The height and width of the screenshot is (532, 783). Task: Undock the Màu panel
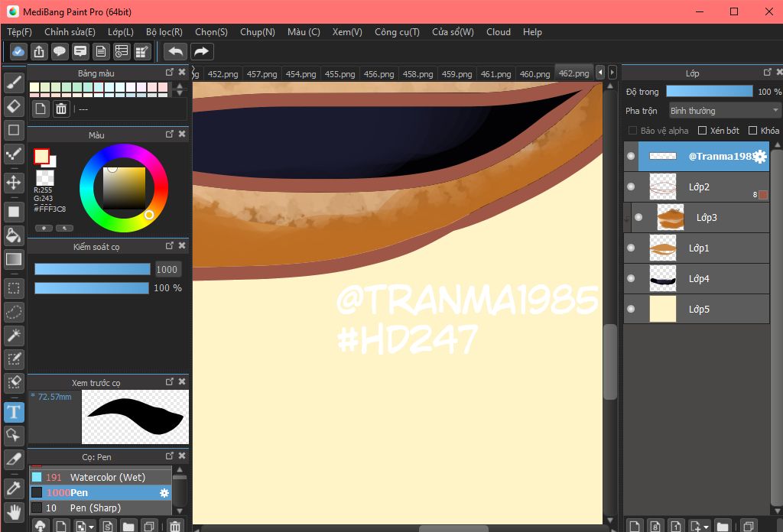coord(170,135)
